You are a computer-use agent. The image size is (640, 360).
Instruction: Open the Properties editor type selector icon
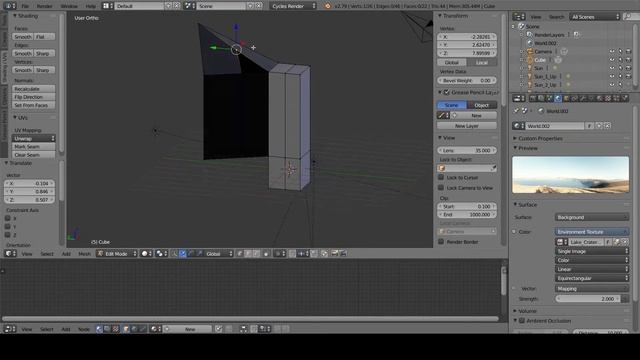point(518,98)
